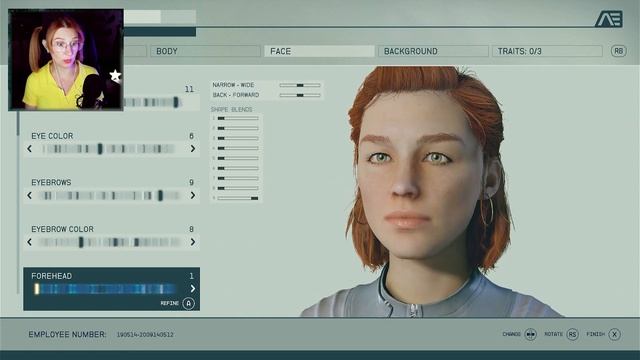Click the Finish X button icon
Image resolution: width=640 pixels, height=360 pixels.
615,334
